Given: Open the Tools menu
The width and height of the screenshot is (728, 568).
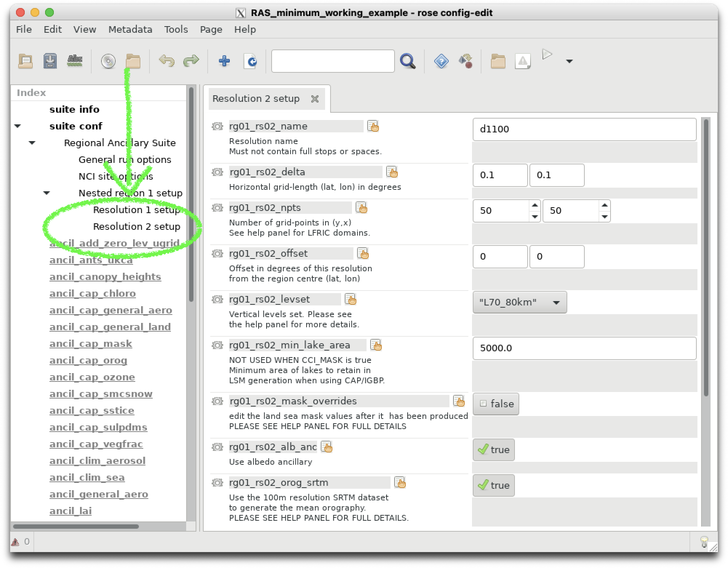Looking at the screenshot, I should click(x=176, y=29).
